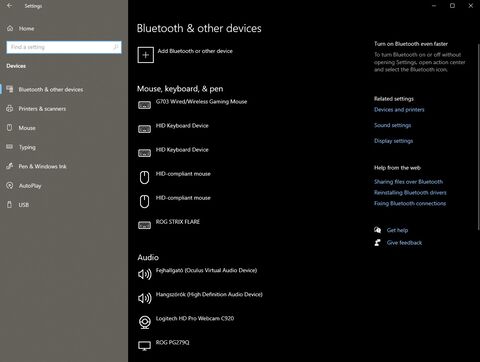The height and width of the screenshot is (362, 480).
Task: Open the USB settings page
Action: click(23, 205)
